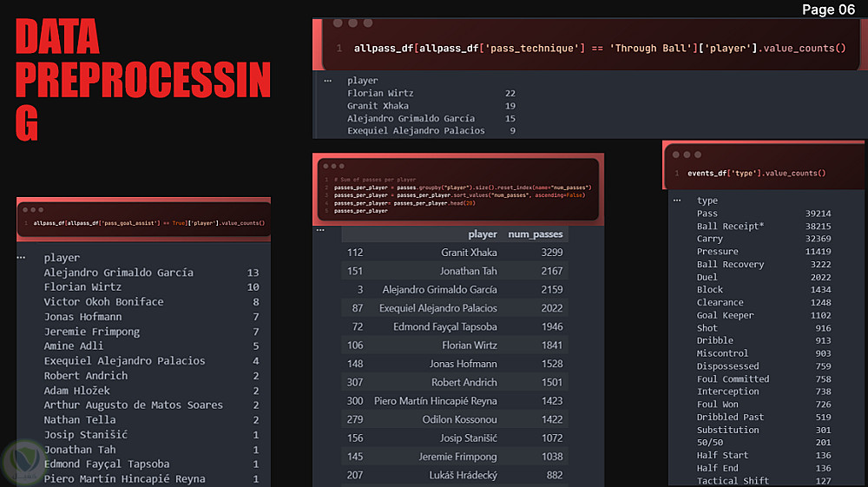Select the pass_technique 'Through Ball' code line
Screen dimensions: 868x487
tap(600, 48)
